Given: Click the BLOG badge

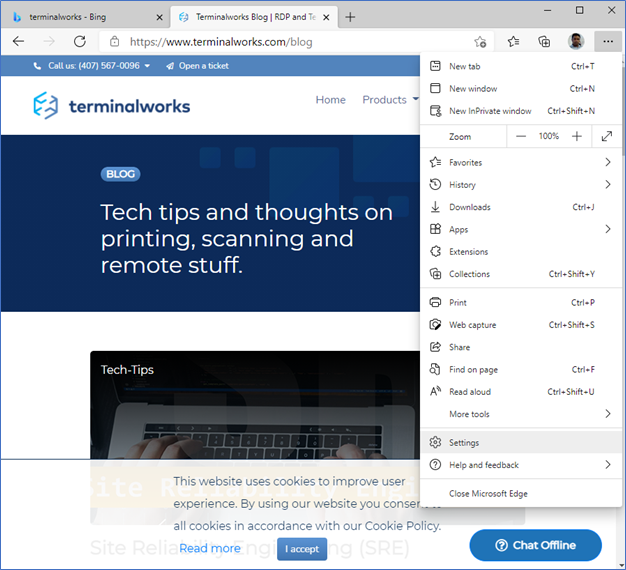Looking at the screenshot, I should (x=121, y=174).
